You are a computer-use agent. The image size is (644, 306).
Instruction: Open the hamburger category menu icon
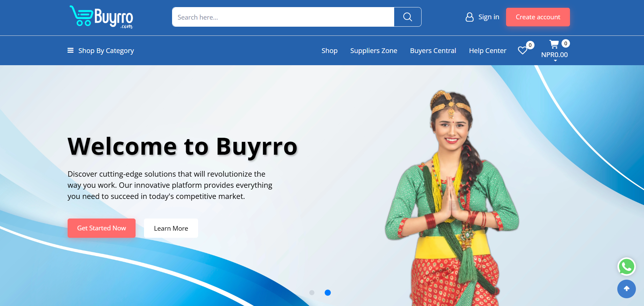tap(70, 50)
